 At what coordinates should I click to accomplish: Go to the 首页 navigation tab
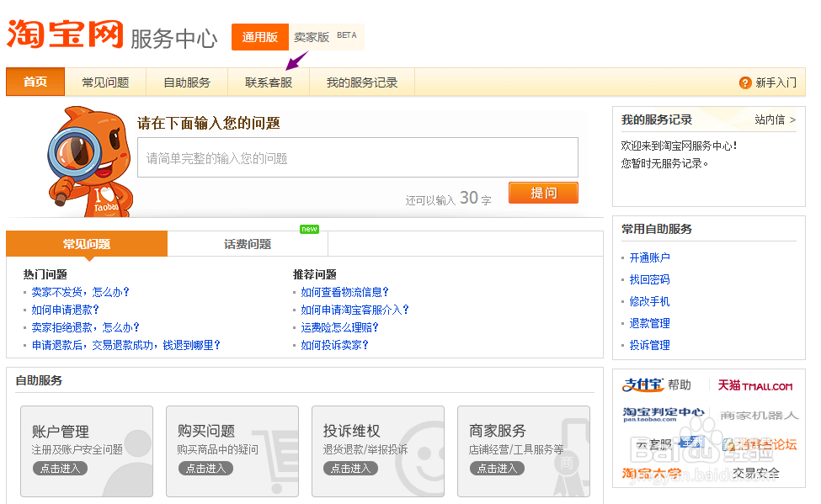click(35, 82)
